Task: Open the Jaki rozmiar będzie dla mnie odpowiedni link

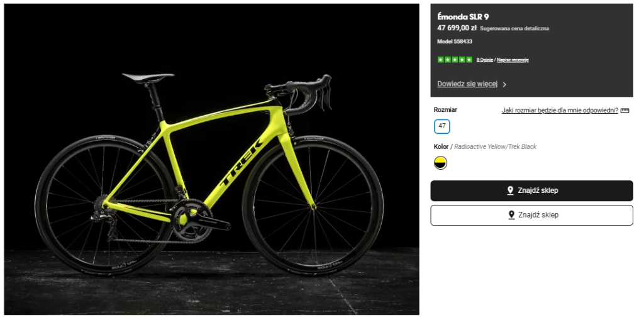Action: tap(560, 111)
